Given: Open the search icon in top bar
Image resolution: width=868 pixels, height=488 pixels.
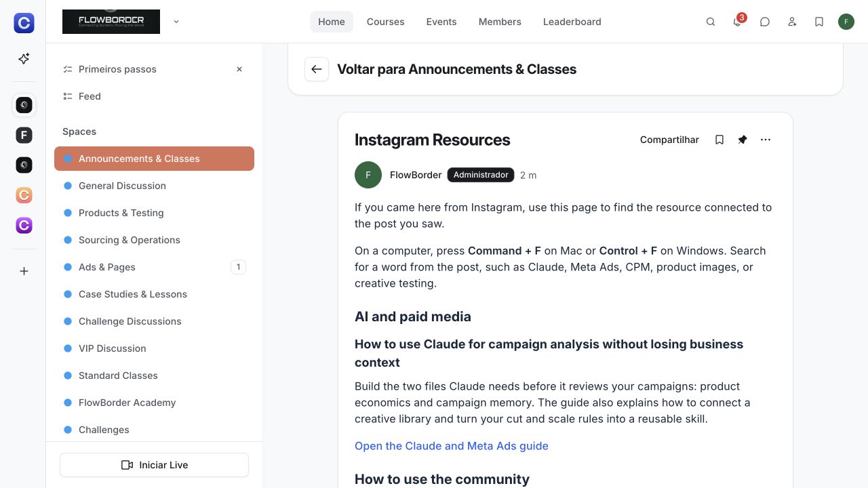Looking at the screenshot, I should (x=711, y=22).
